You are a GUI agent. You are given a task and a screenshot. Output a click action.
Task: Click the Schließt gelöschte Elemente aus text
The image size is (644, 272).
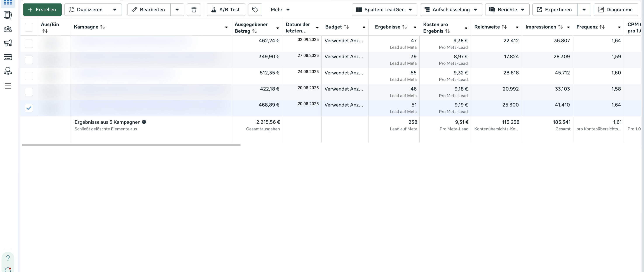click(106, 129)
